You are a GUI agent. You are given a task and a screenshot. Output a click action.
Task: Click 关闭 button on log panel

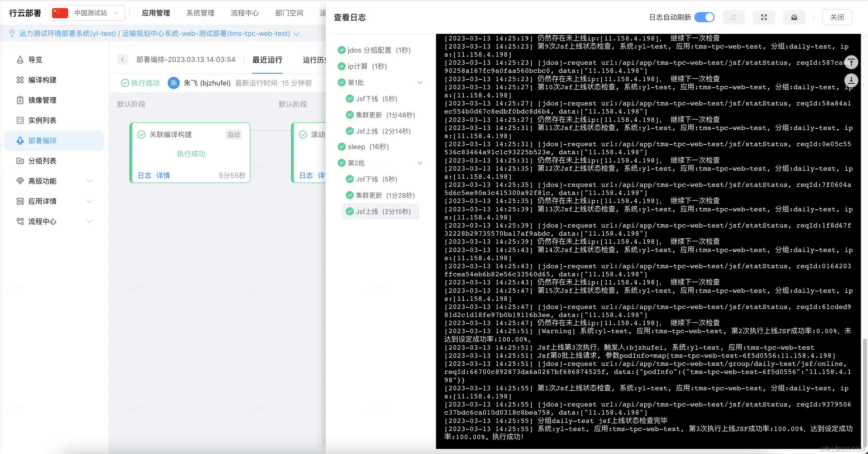pyautogui.click(x=837, y=17)
